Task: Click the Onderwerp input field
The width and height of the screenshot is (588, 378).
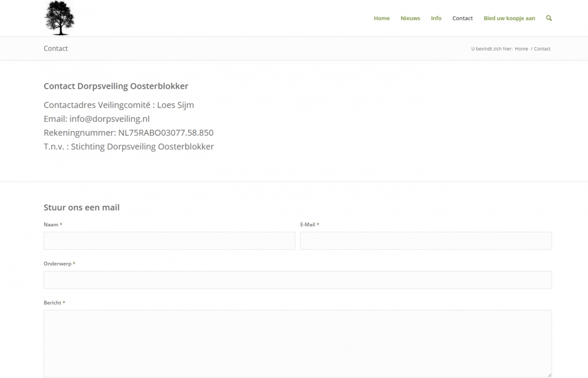Action: pyautogui.click(x=298, y=280)
